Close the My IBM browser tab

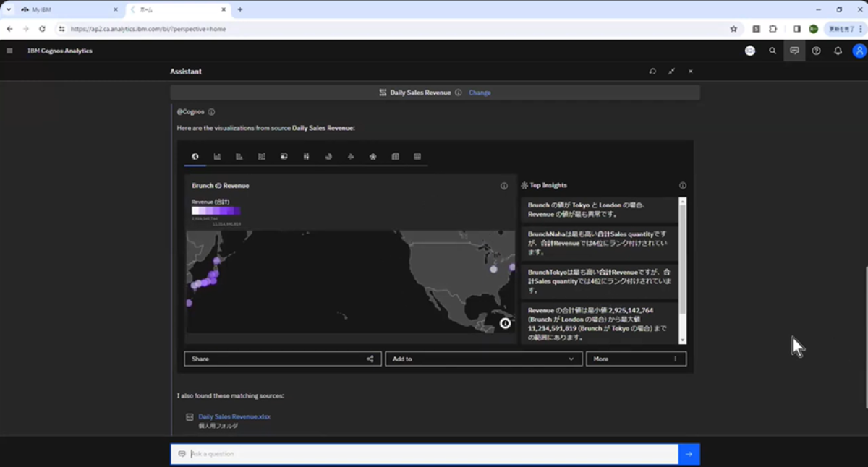pos(115,9)
